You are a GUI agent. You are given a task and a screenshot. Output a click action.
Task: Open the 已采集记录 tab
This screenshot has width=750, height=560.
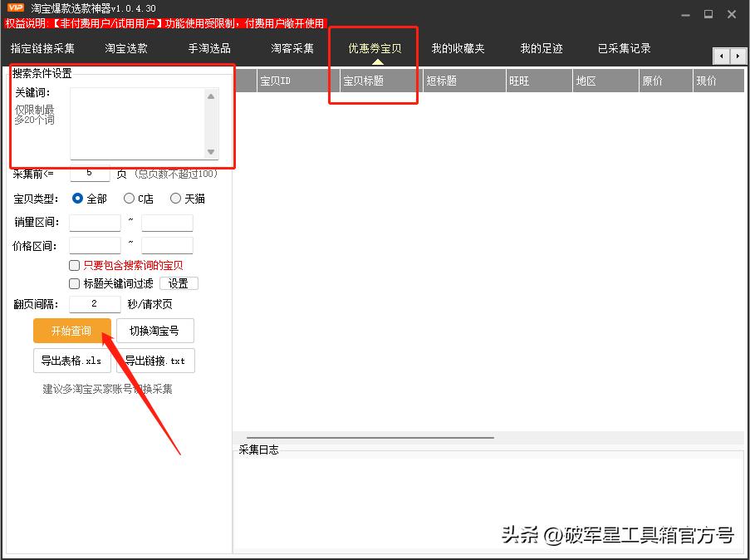point(624,49)
